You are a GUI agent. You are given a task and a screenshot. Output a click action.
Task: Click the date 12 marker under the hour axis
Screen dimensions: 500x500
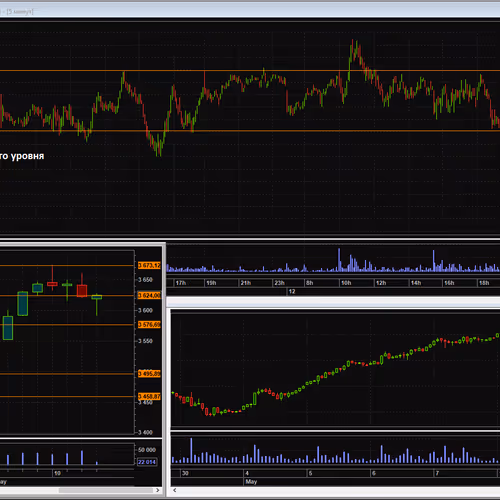coord(292,292)
